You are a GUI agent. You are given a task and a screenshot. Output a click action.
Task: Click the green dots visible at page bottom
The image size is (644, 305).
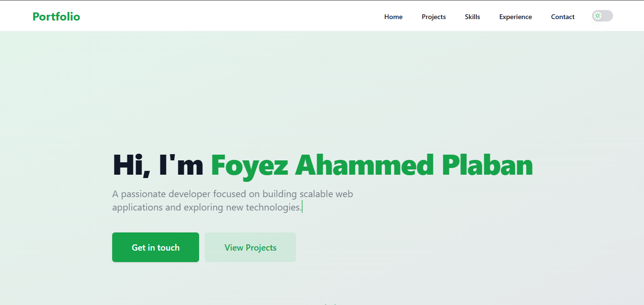click(330, 304)
